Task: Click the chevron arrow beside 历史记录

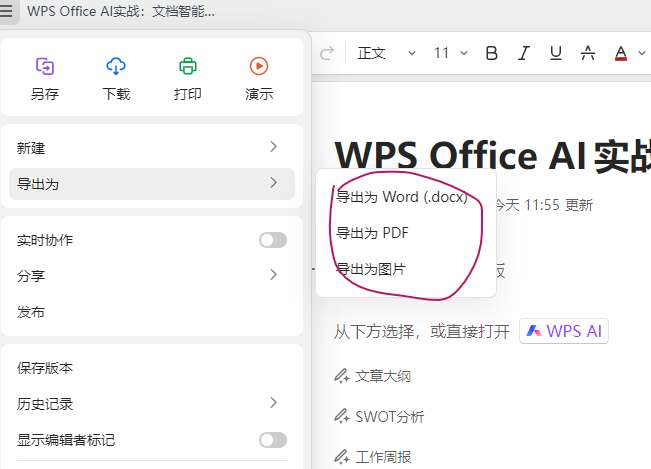Action: click(x=273, y=402)
